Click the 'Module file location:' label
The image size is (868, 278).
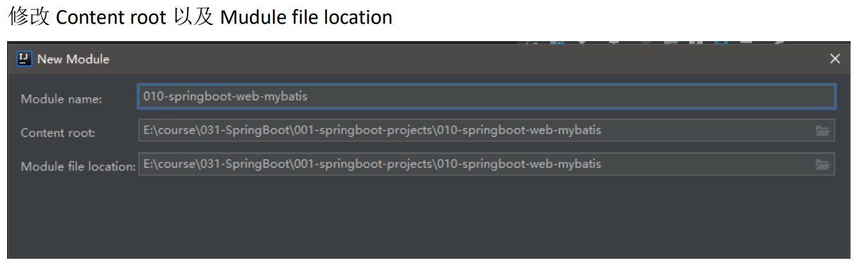(x=78, y=166)
